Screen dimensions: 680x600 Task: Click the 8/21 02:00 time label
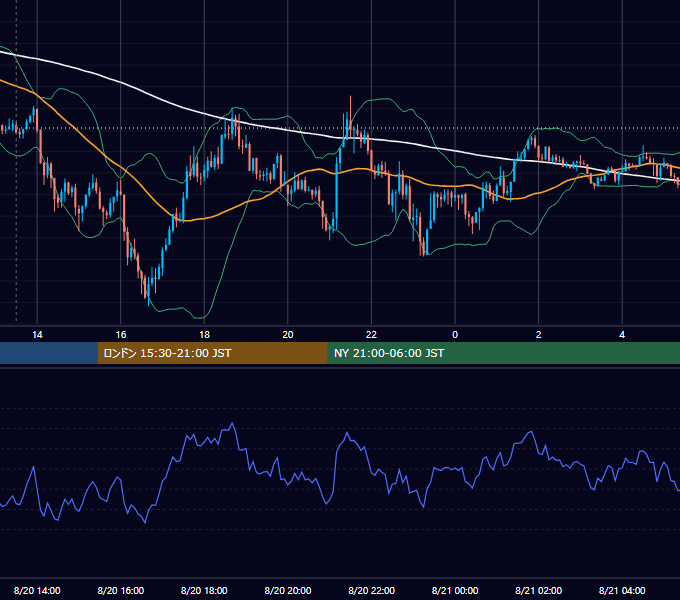point(538,590)
